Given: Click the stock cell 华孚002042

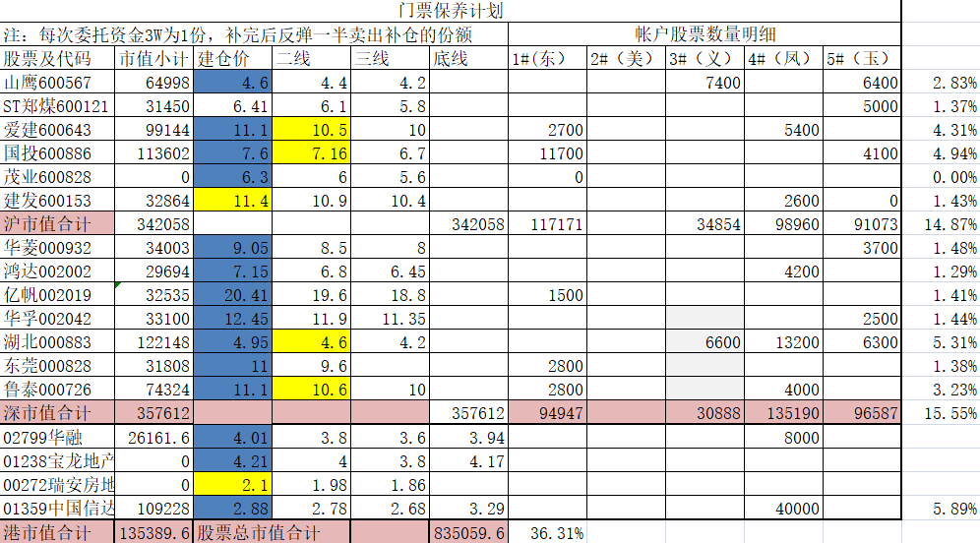Looking at the screenshot, I should coord(57,319).
